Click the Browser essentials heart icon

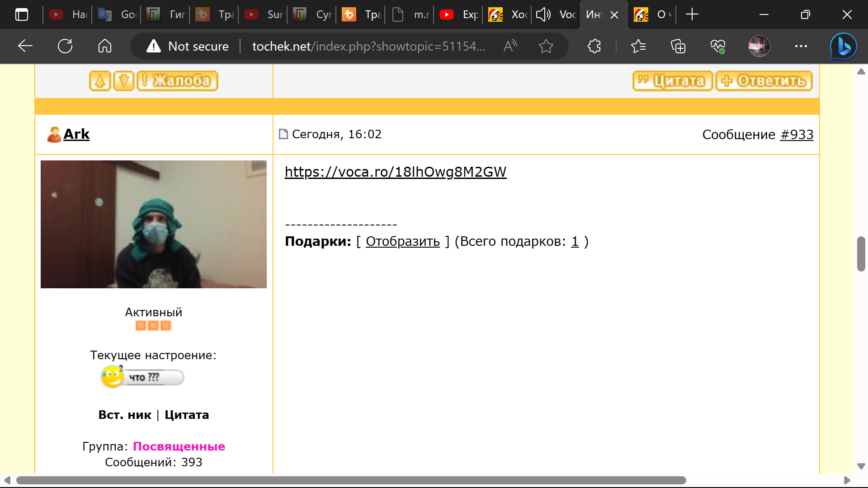(x=717, y=46)
